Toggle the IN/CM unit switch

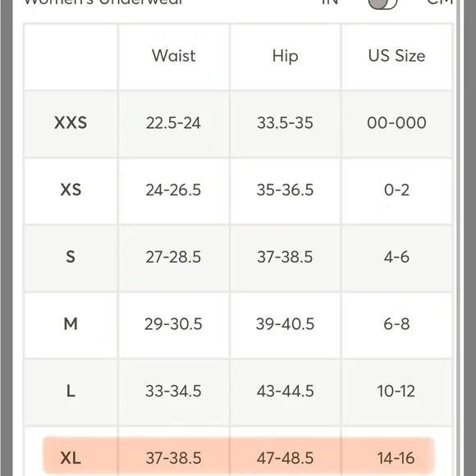point(382,3)
